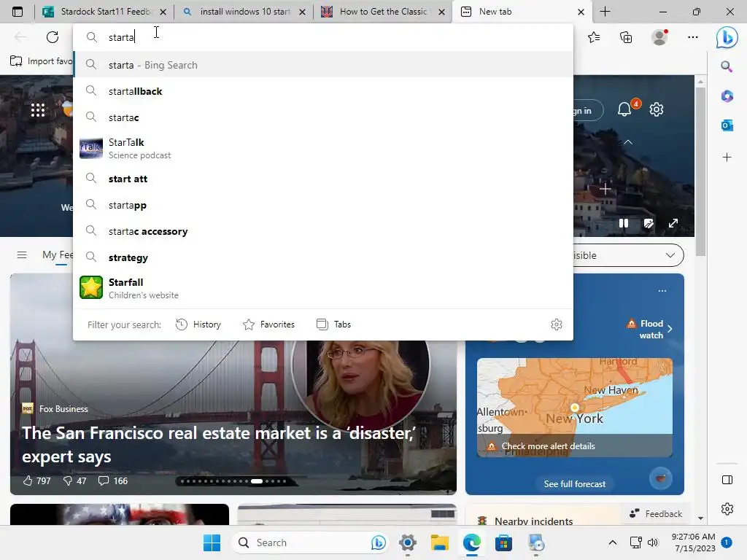
Task: Click the taskbar Search box
Action: 311,542
